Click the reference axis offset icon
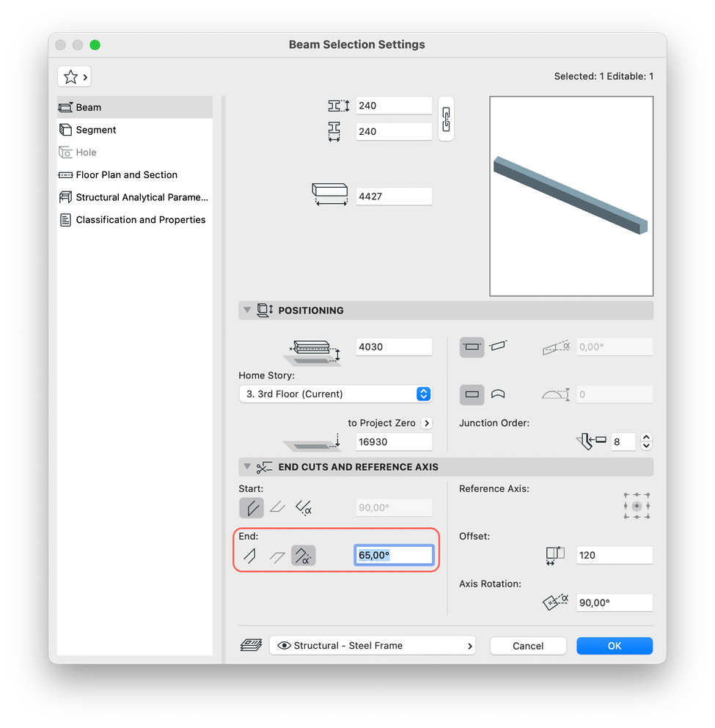Image resolution: width=715 pixels, height=728 pixels. [x=555, y=555]
